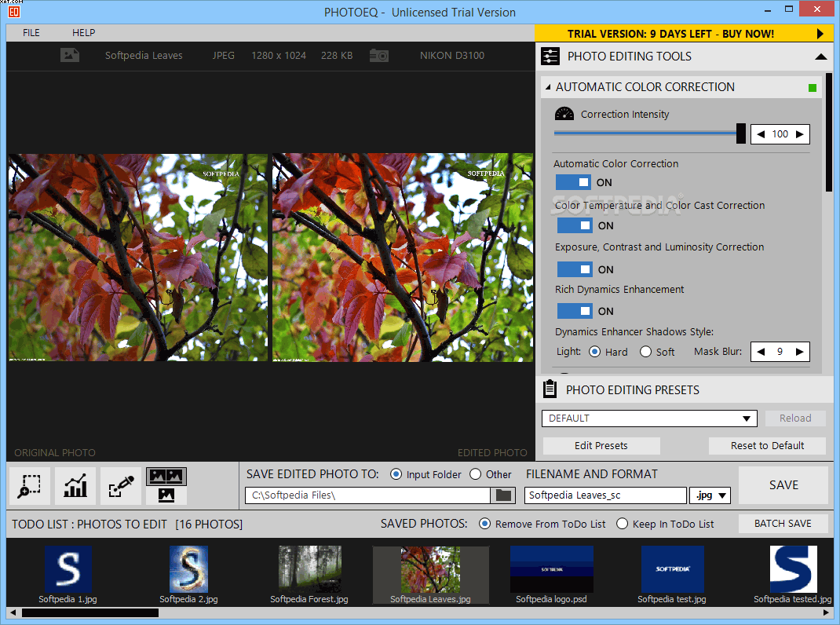840x625 pixels.
Task: Select Remove From ToDo List option
Action: coord(484,524)
